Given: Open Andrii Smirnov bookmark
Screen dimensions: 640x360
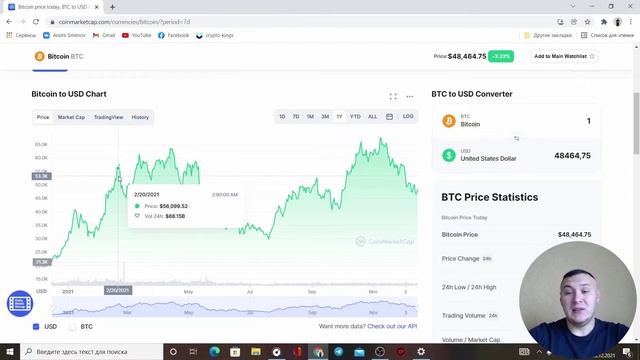Looking at the screenshot, I should click(64, 36).
